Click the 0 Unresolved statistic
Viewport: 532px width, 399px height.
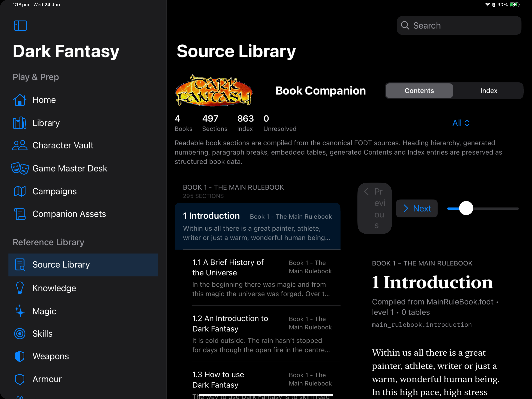[280, 123]
